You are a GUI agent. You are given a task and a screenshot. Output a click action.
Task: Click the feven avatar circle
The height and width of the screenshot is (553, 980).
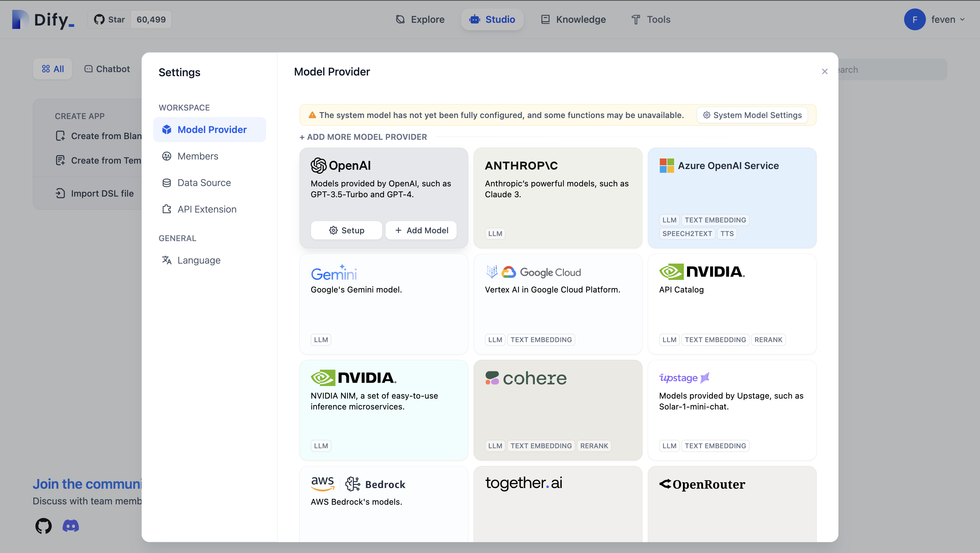pos(915,19)
